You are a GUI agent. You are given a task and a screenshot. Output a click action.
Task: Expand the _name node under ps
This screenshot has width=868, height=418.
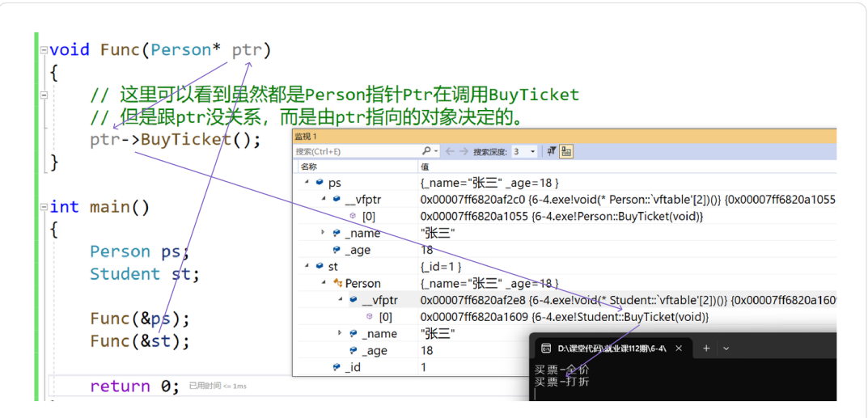point(324,232)
